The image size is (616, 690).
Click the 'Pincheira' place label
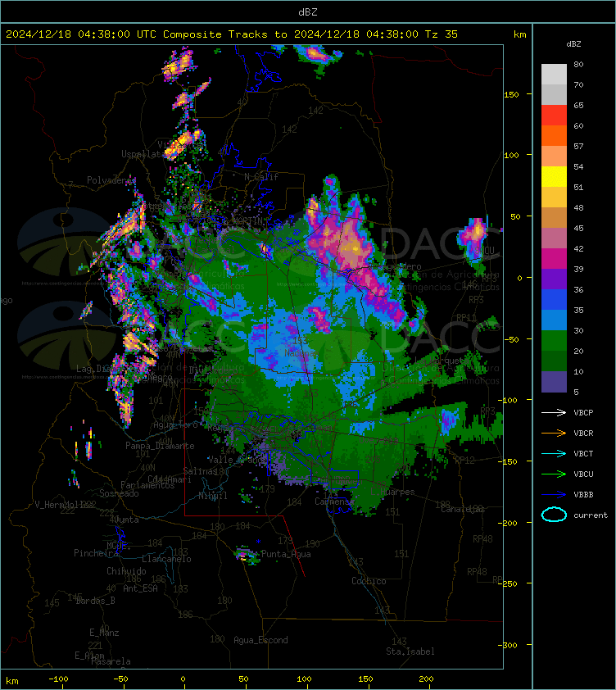(x=96, y=553)
